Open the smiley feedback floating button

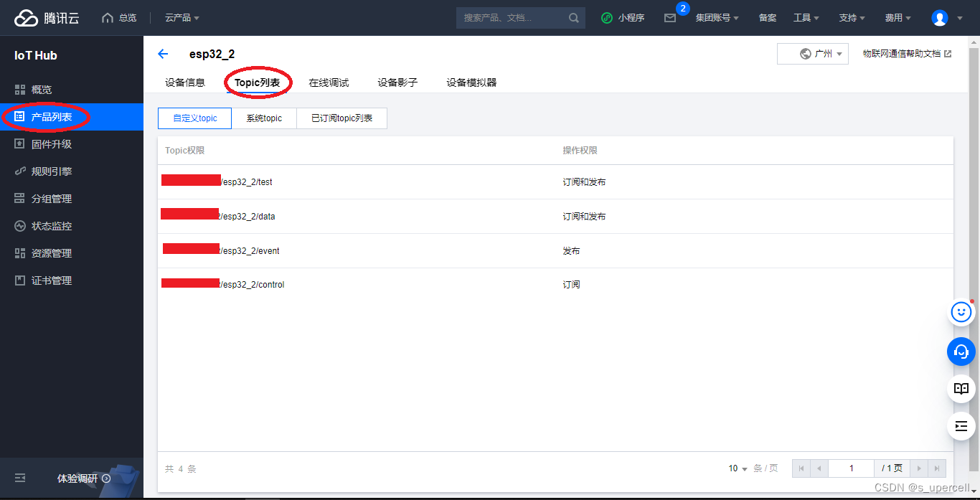[x=961, y=312]
